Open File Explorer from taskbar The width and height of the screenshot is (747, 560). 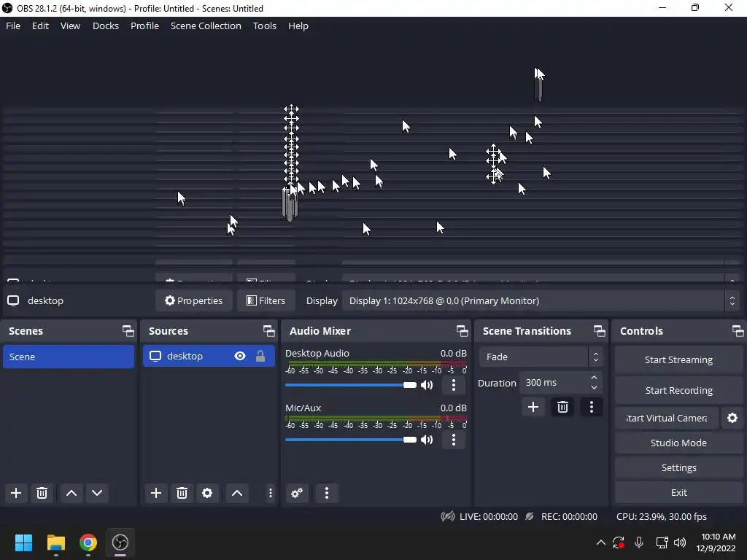[55, 542]
